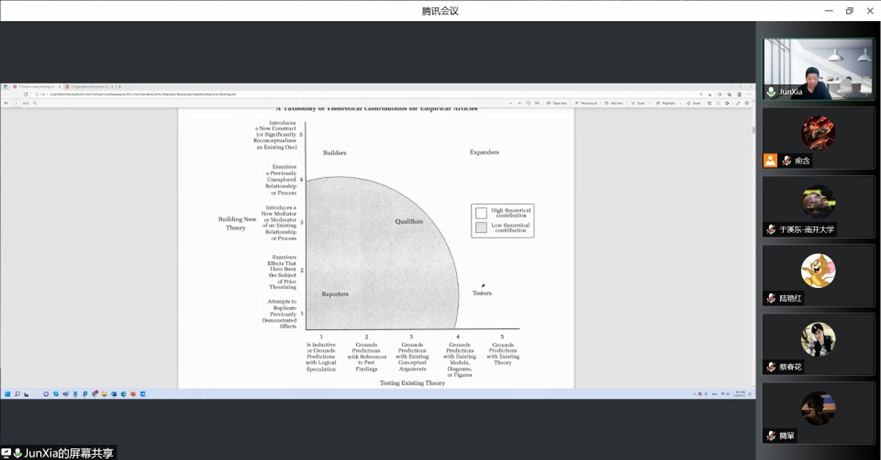This screenshot has width=881, height=460.
Task: Click the PDF viewer vertical scrollbar
Action: [x=752, y=129]
